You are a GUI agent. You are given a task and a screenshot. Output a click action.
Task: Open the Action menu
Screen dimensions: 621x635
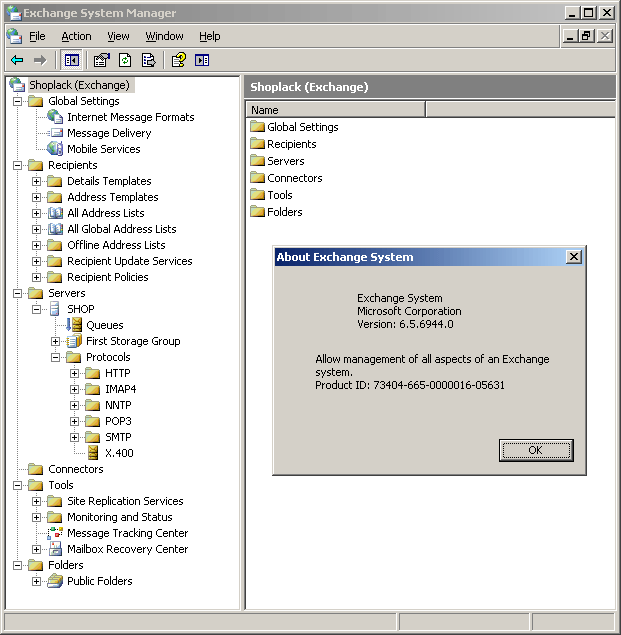(76, 36)
